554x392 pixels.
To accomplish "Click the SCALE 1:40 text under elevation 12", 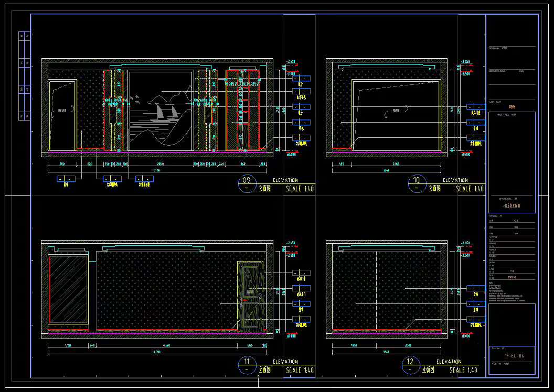I will point(463,370).
